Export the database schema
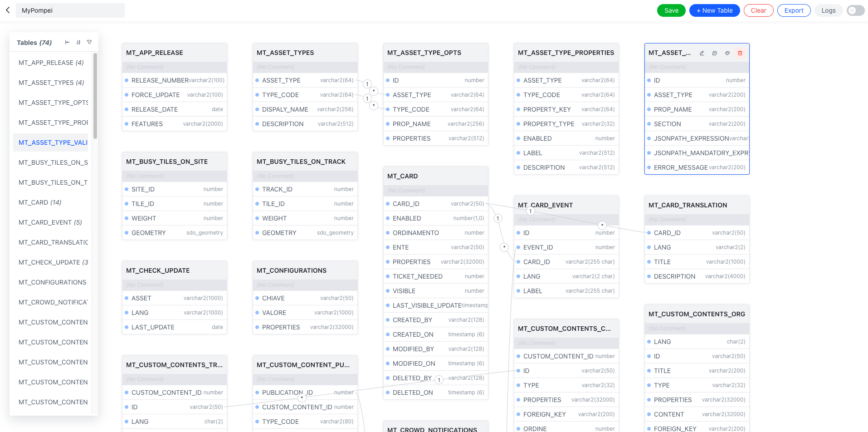The image size is (868, 432). click(x=794, y=10)
